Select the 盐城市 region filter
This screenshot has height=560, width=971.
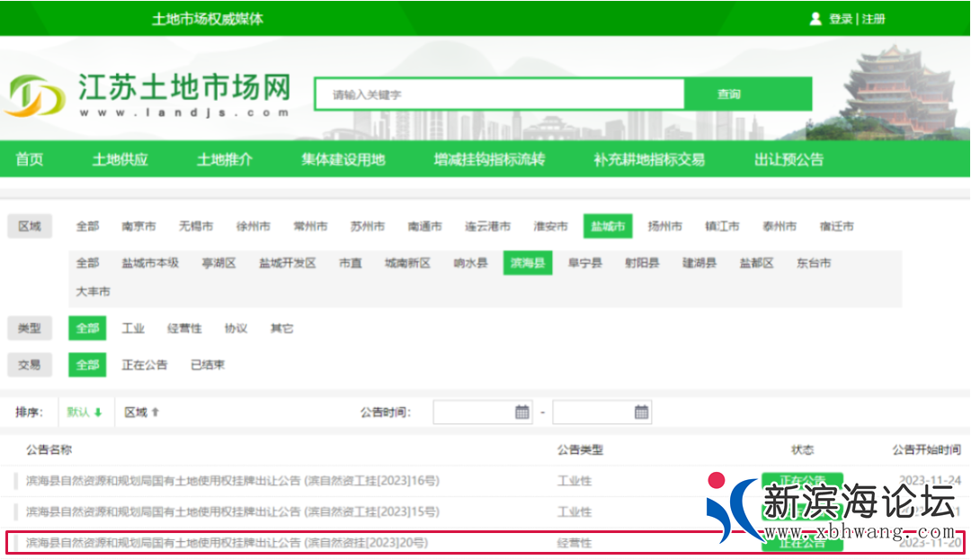[x=607, y=227]
